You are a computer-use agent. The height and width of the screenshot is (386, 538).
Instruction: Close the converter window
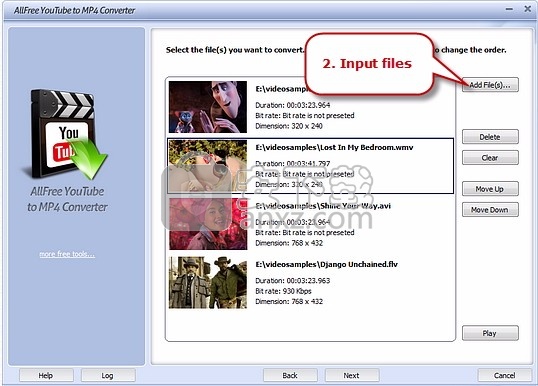(528, 9)
